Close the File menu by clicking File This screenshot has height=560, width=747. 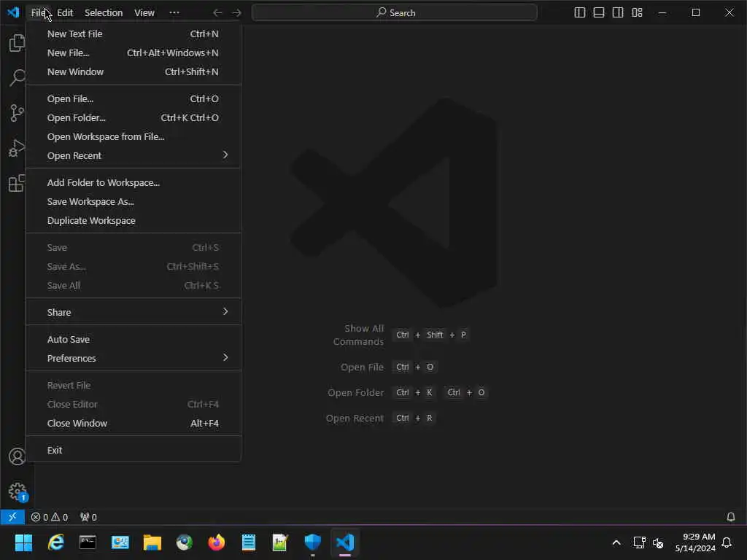pos(39,13)
